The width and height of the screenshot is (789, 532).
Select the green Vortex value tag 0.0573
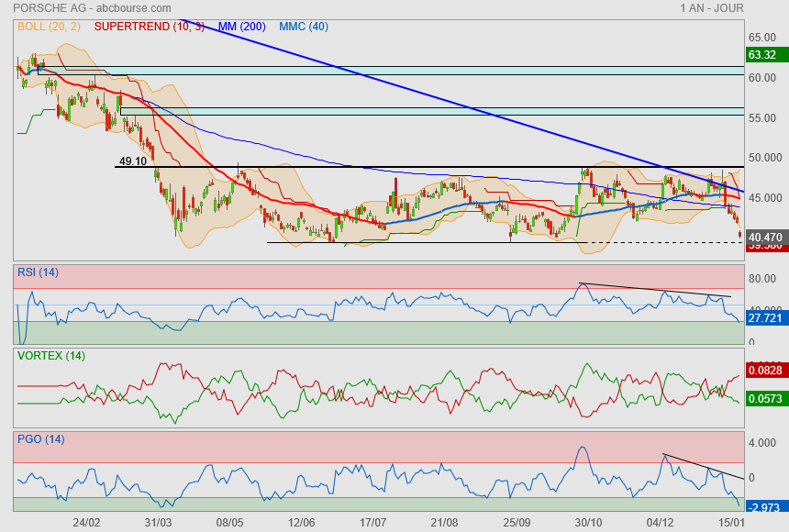coord(765,401)
